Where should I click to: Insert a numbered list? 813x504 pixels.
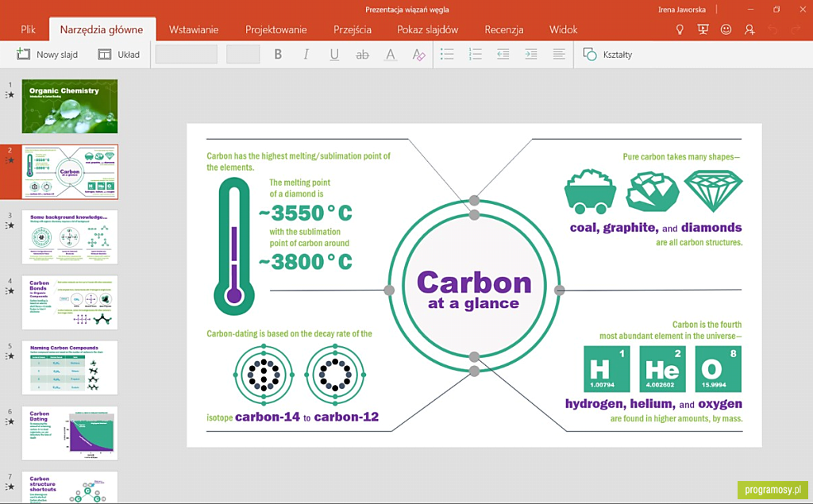pyautogui.click(x=475, y=54)
